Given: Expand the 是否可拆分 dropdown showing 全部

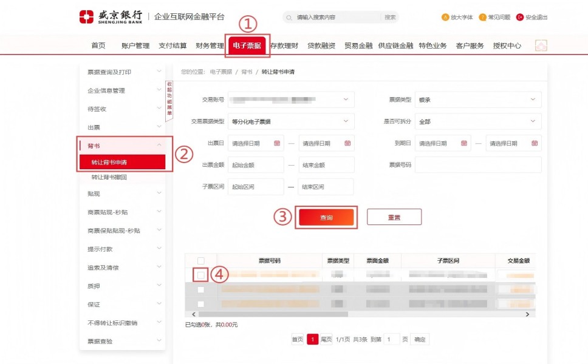Looking at the screenshot, I should [x=478, y=121].
